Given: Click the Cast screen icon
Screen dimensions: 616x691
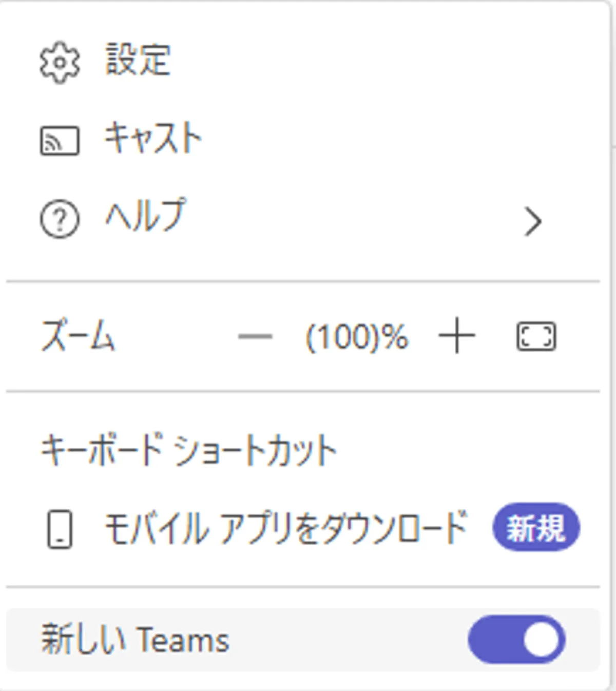Looking at the screenshot, I should click(60, 141).
